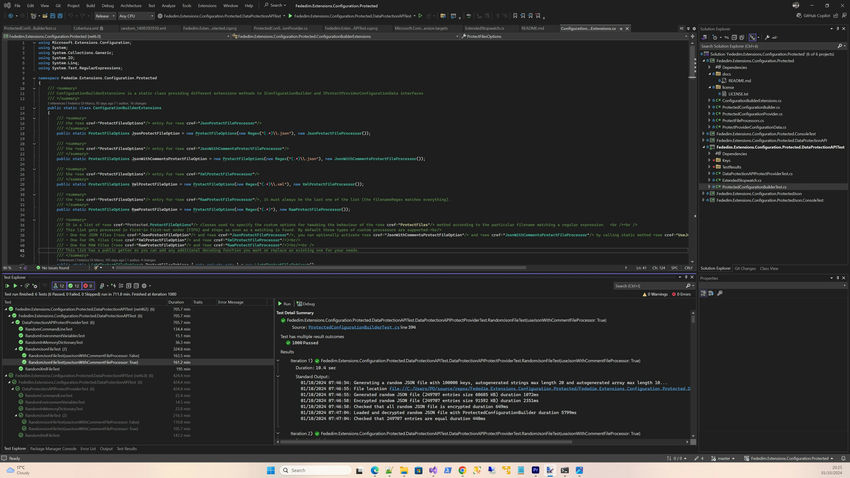Open the Architecture menu
This screenshot has width=850, height=478.
tap(130, 5)
